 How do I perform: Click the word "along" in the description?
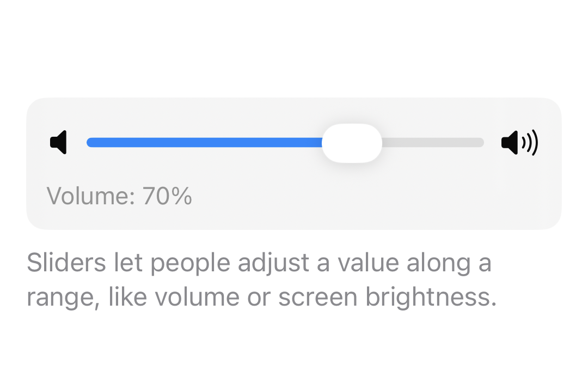(x=430, y=264)
